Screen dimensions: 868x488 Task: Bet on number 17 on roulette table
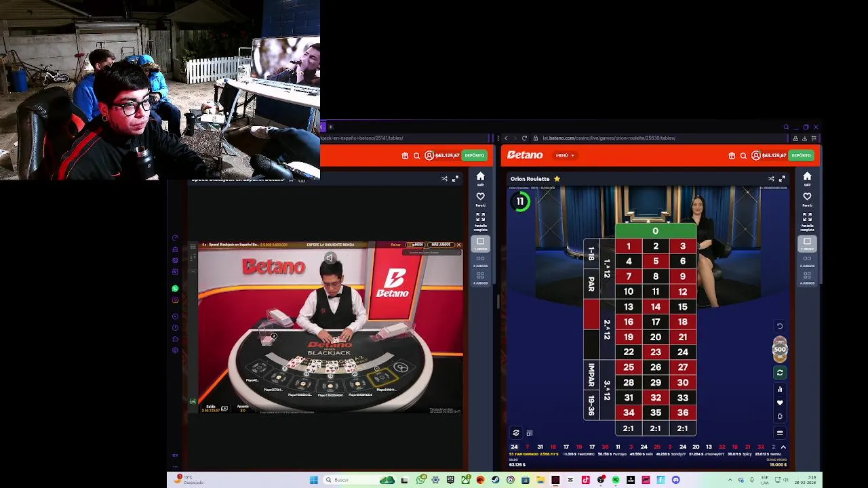(x=656, y=322)
